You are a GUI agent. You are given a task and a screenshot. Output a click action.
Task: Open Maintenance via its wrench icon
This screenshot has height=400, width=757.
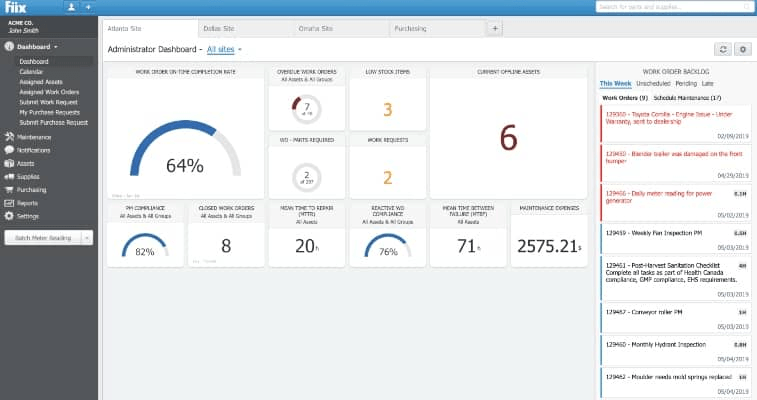[x=9, y=137]
